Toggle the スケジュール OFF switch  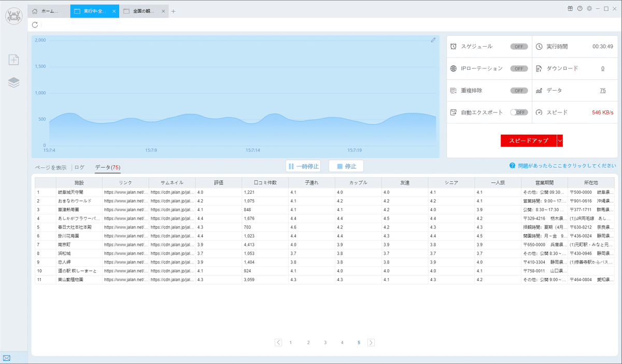click(519, 47)
